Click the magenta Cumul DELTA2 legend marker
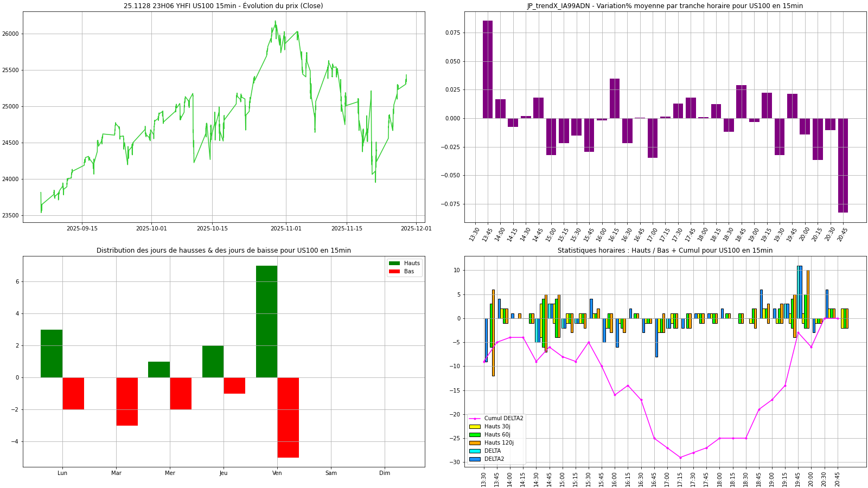868x488 pixels. coord(475,419)
